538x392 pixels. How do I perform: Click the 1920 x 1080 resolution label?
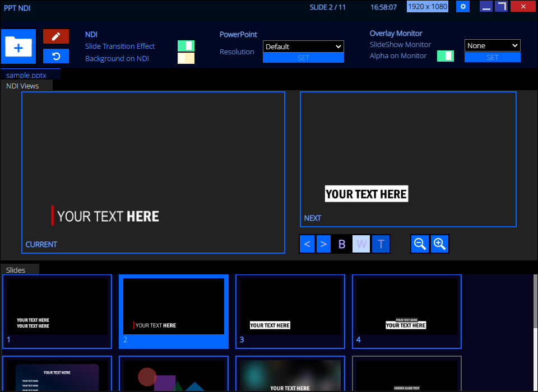[428, 7]
